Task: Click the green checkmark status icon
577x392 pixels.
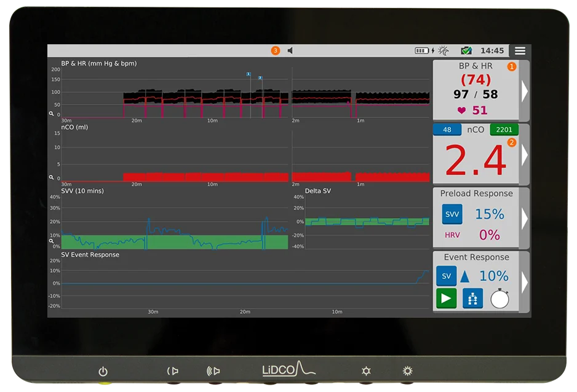Action: [466, 50]
